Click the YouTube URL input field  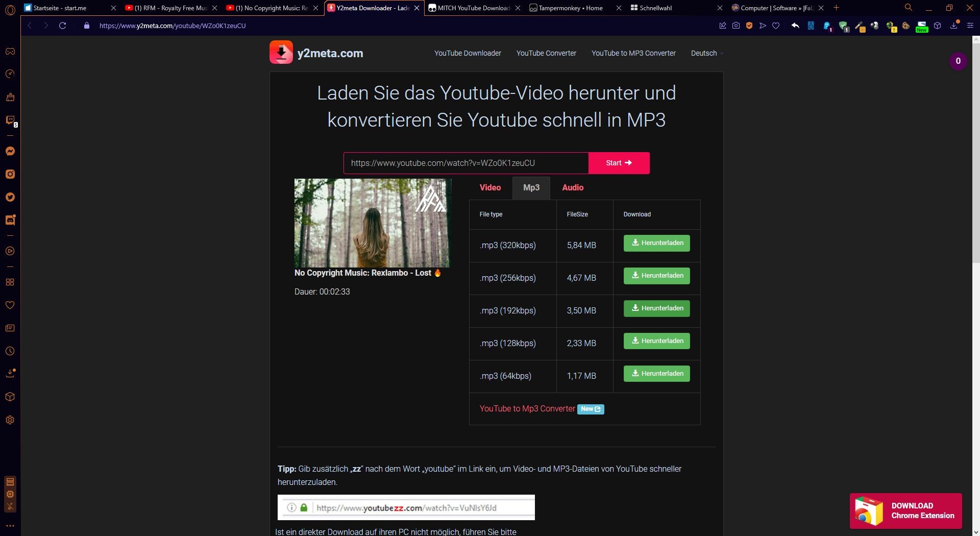(x=466, y=163)
